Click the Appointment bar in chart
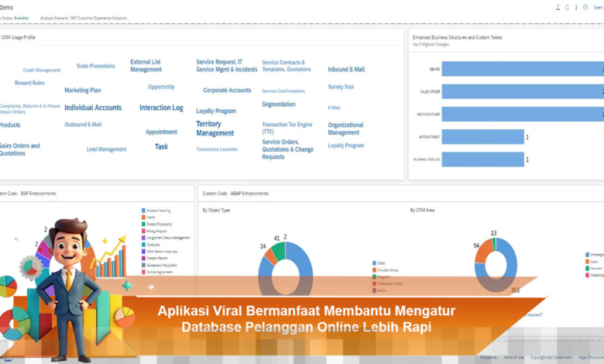 tap(483, 137)
